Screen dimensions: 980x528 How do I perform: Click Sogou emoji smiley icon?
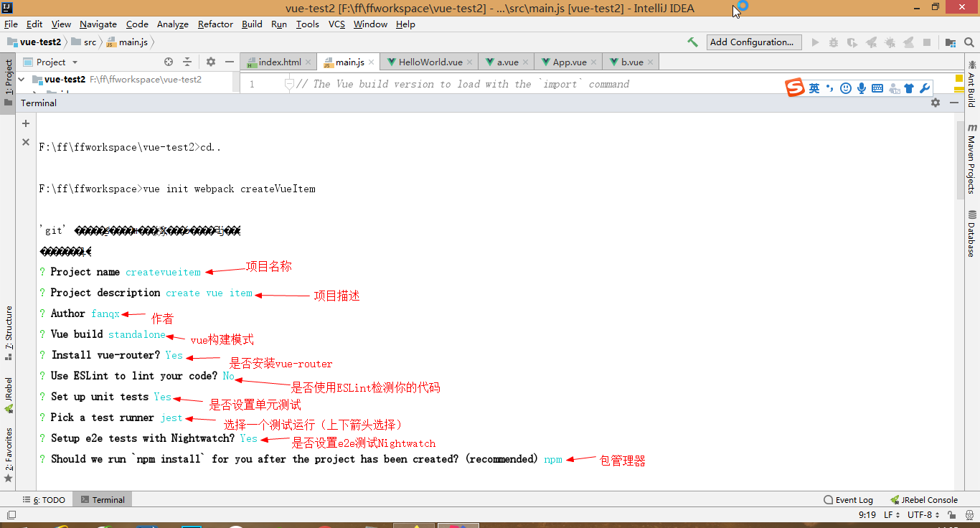click(x=846, y=88)
